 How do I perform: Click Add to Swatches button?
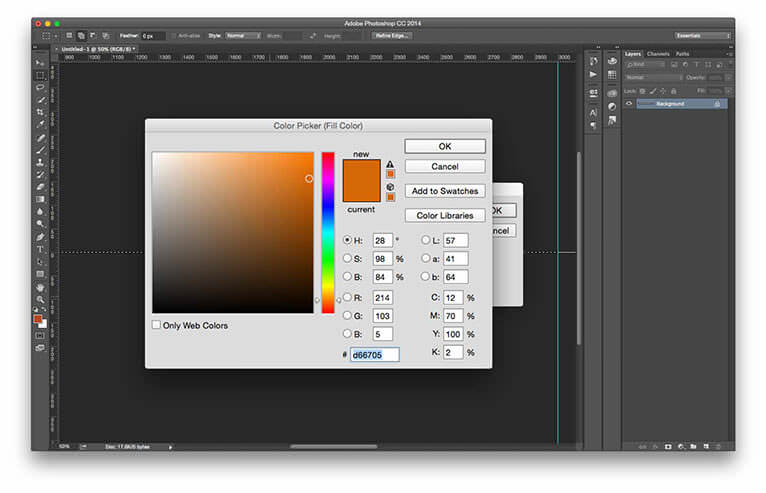click(445, 191)
